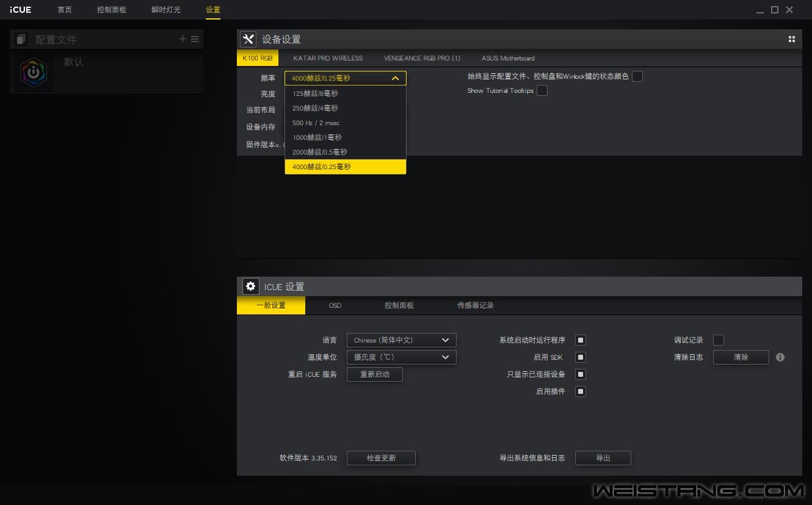Open the 设置 top menu
The height and width of the screenshot is (505, 812).
213,10
